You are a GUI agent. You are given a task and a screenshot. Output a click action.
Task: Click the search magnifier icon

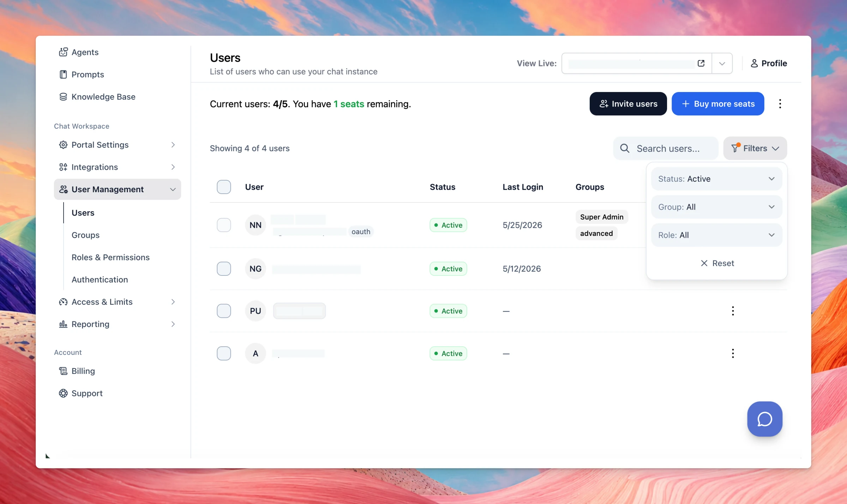(625, 148)
